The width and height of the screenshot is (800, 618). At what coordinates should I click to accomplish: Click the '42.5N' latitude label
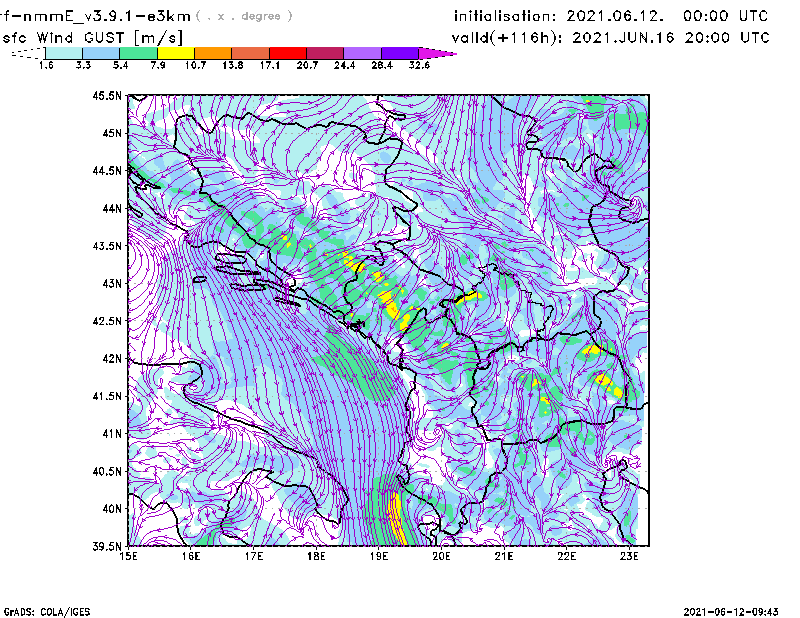tap(107, 321)
